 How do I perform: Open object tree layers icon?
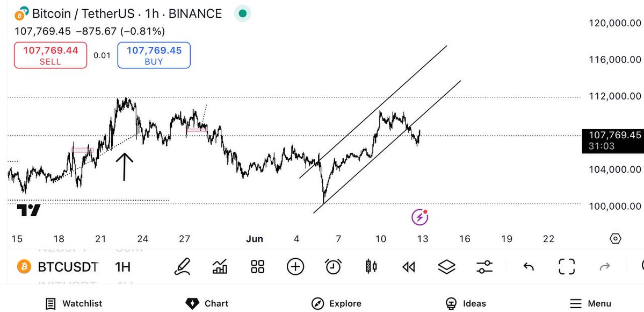click(446, 267)
